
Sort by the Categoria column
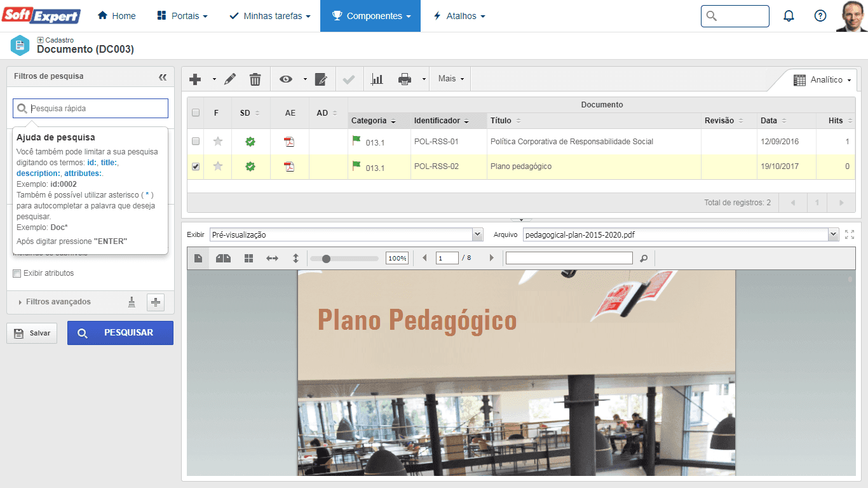point(373,121)
